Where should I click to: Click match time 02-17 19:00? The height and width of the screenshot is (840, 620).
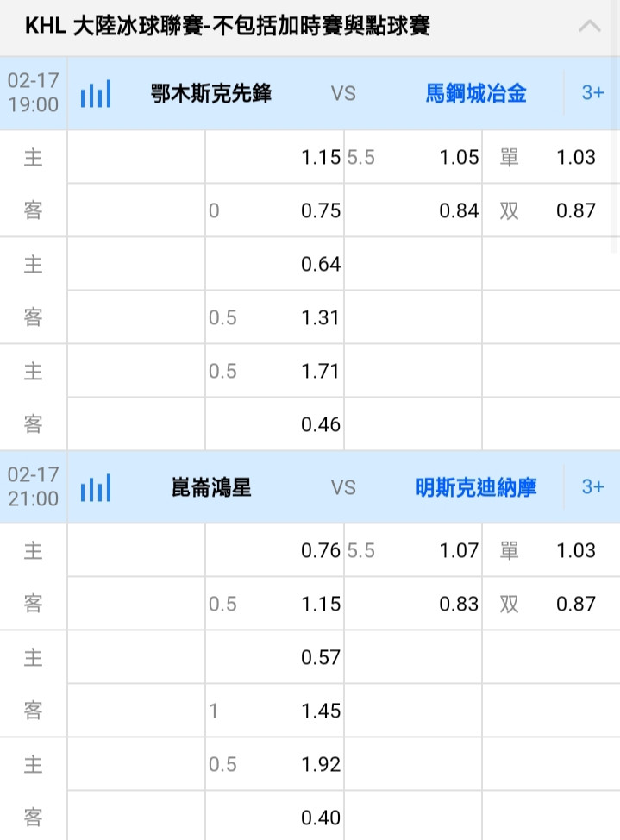(34, 92)
